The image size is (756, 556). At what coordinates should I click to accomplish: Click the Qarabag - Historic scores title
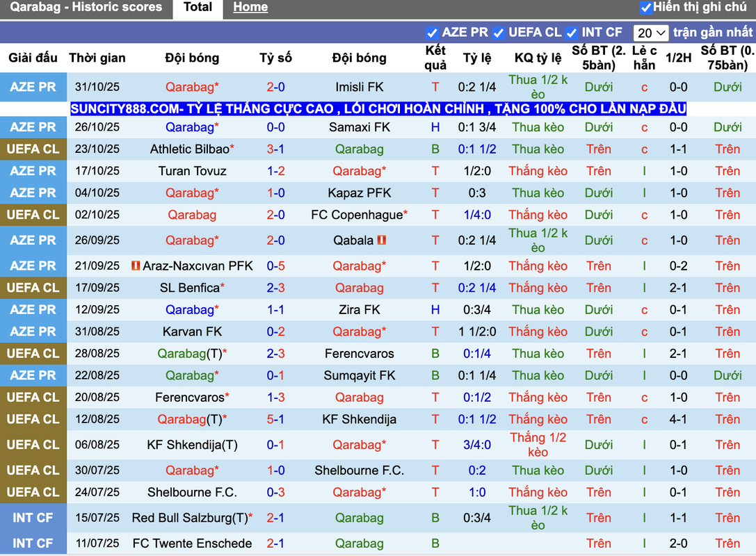(x=86, y=7)
